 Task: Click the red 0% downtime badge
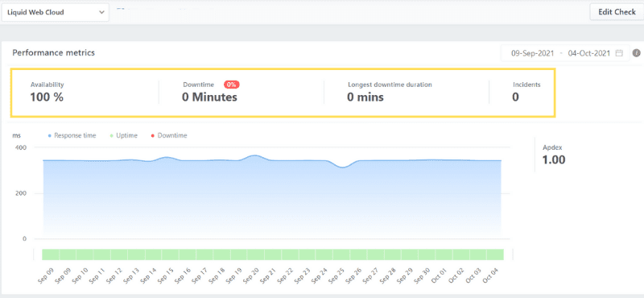[x=232, y=85]
